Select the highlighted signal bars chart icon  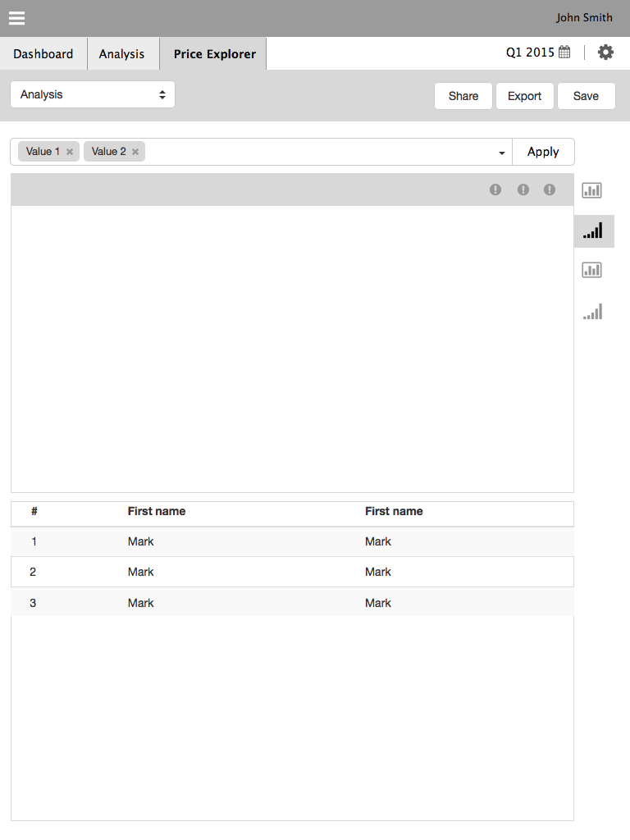[593, 231]
